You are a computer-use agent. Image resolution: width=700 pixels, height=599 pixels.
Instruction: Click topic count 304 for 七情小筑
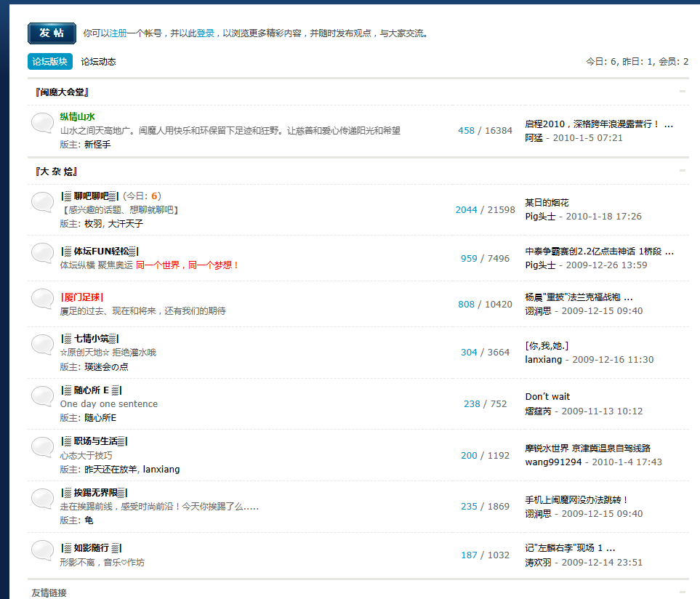tap(469, 352)
